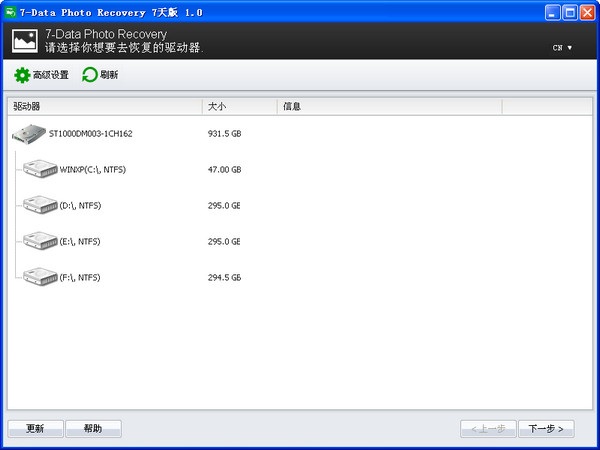Click the green refresh arrow icon
Screen dimensions: 600x450
click(x=90, y=75)
